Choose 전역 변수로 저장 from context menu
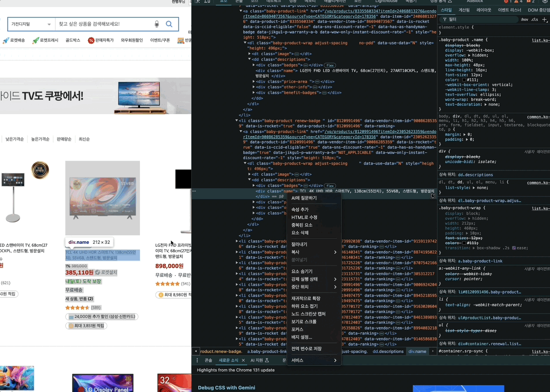 [314, 349]
